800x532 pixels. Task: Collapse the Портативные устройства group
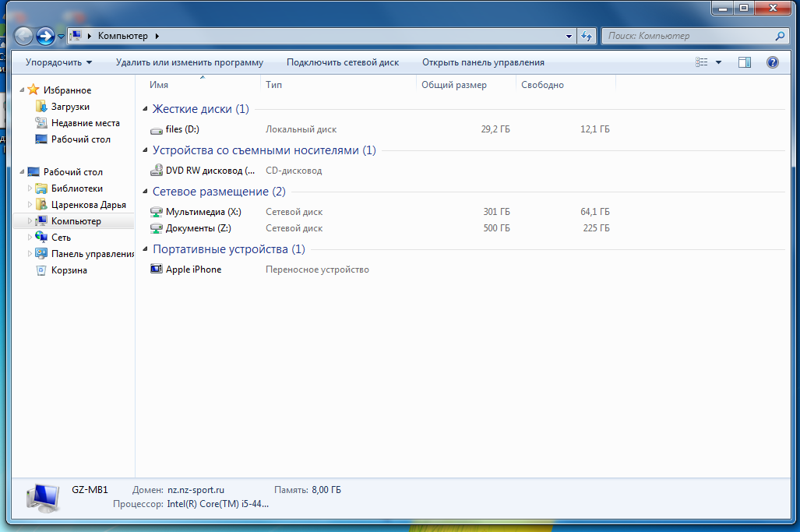pyautogui.click(x=145, y=249)
